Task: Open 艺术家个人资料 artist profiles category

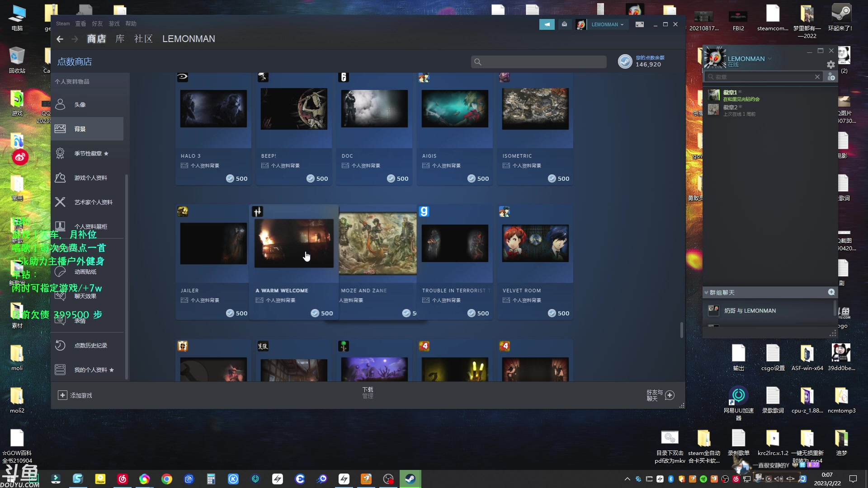Action: click(x=87, y=202)
